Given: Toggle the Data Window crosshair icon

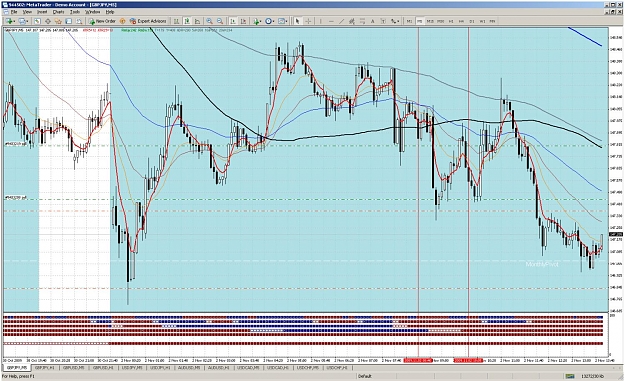Looking at the screenshot, I should tap(47, 21).
